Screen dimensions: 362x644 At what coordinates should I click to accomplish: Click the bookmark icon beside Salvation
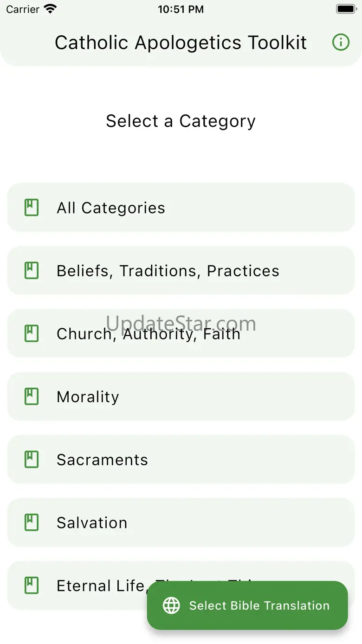coord(32,523)
